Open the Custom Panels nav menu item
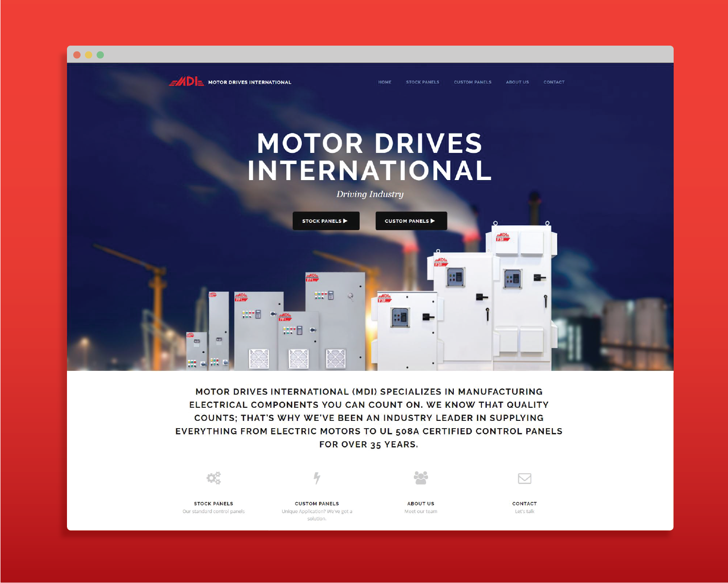This screenshot has height=583, width=728. tap(473, 82)
